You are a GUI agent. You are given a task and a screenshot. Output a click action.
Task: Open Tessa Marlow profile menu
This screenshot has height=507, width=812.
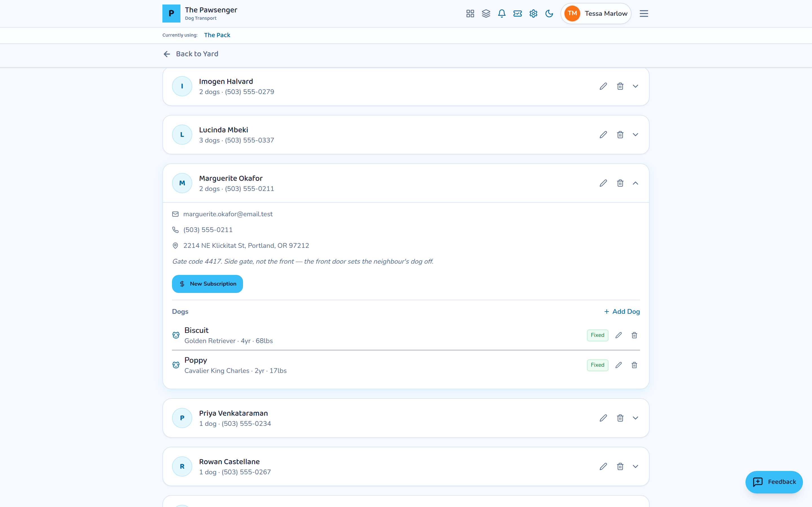596,14
